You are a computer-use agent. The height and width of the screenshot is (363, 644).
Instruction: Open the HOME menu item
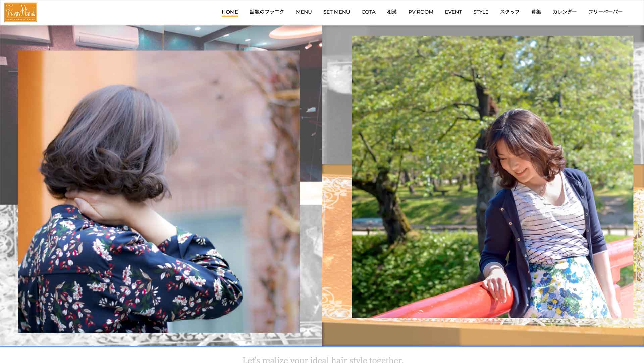(230, 12)
